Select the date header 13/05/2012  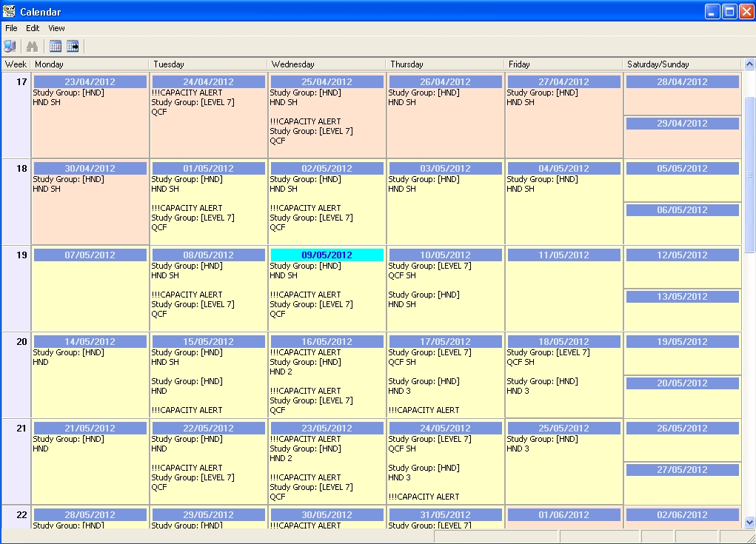pos(682,296)
